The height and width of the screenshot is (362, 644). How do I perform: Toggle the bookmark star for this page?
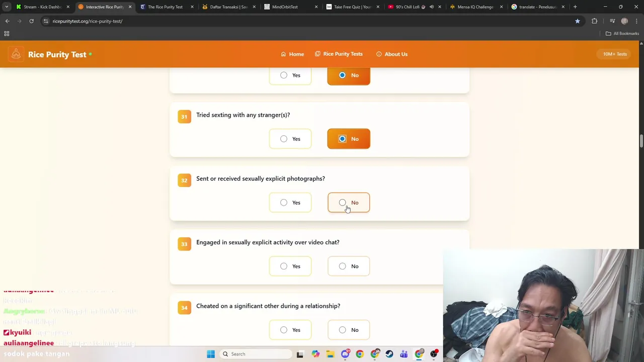point(578,21)
